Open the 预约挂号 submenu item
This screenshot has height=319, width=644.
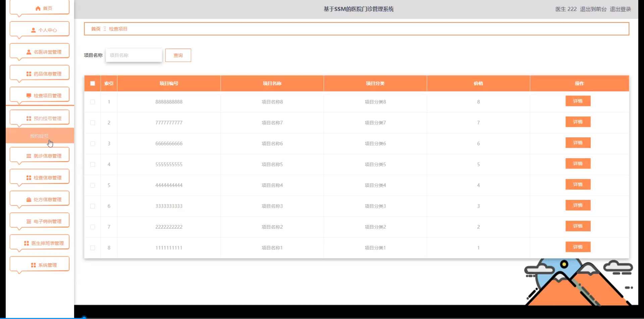[40, 136]
